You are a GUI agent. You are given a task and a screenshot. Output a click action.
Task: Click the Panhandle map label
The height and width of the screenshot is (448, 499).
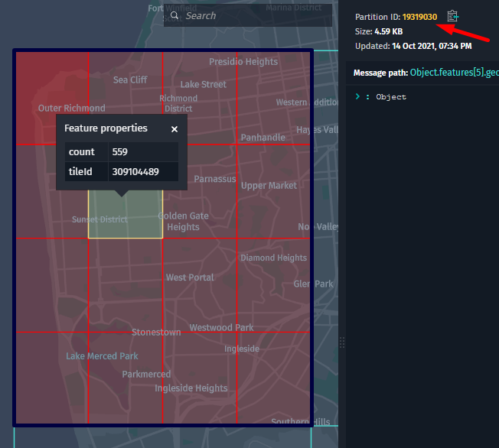click(263, 138)
